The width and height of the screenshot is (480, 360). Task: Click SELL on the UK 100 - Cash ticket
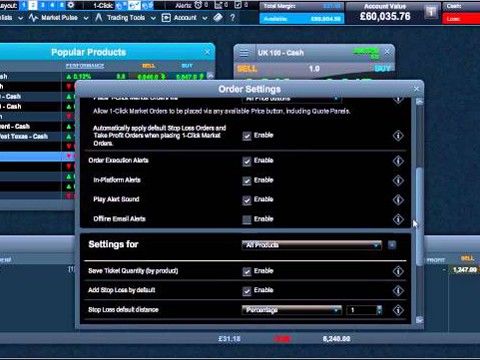coord(247,69)
